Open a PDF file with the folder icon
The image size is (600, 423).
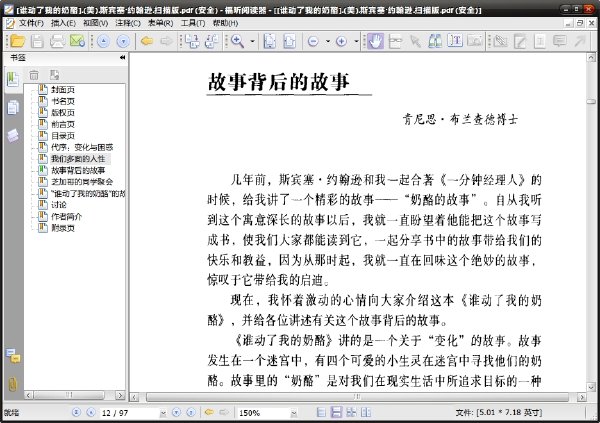tap(18, 41)
